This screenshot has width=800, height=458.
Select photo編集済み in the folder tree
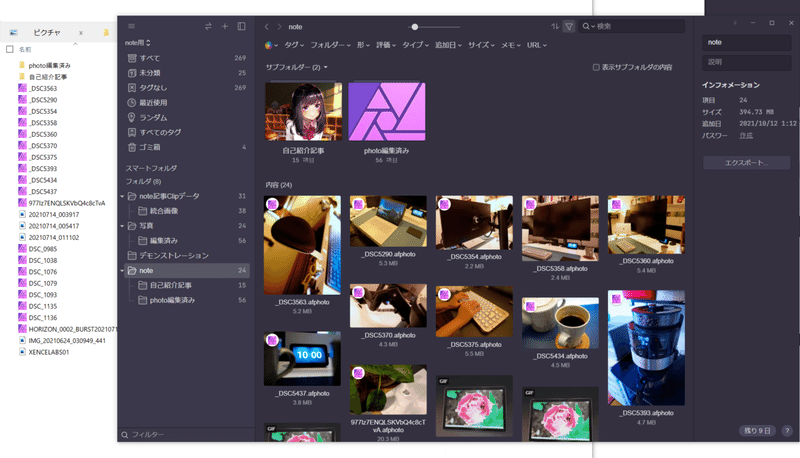point(186,300)
